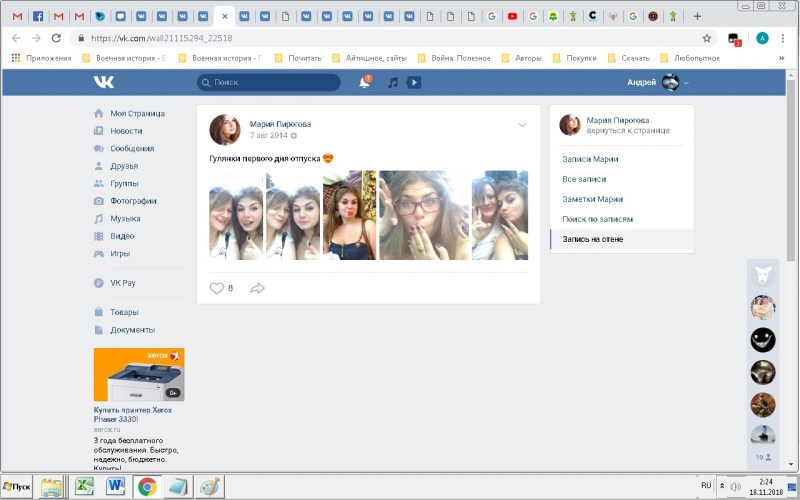Like the post with heart icon

pyautogui.click(x=216, y=288)
